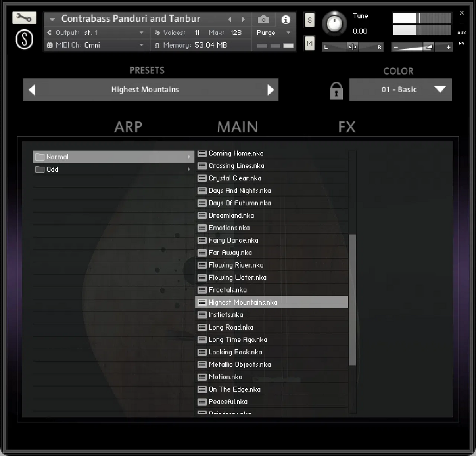Switch to the FX tab
476x456 pixels.
[346, 127]
